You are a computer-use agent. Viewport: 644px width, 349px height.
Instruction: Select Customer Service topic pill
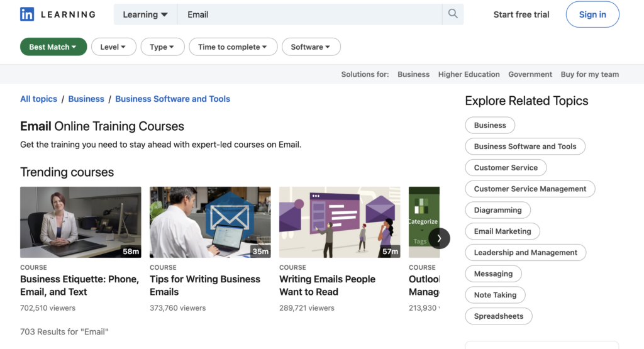tap(506, 167)
